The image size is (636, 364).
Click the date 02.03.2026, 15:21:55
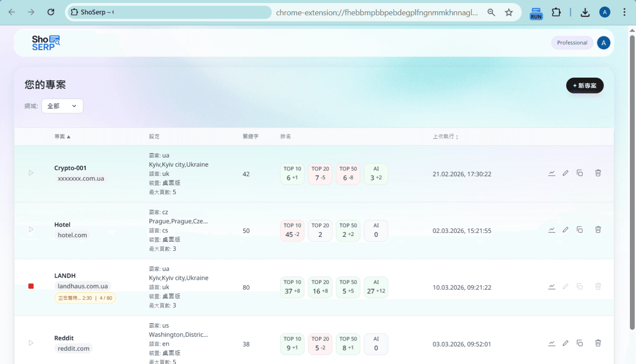tap(462, 231)
